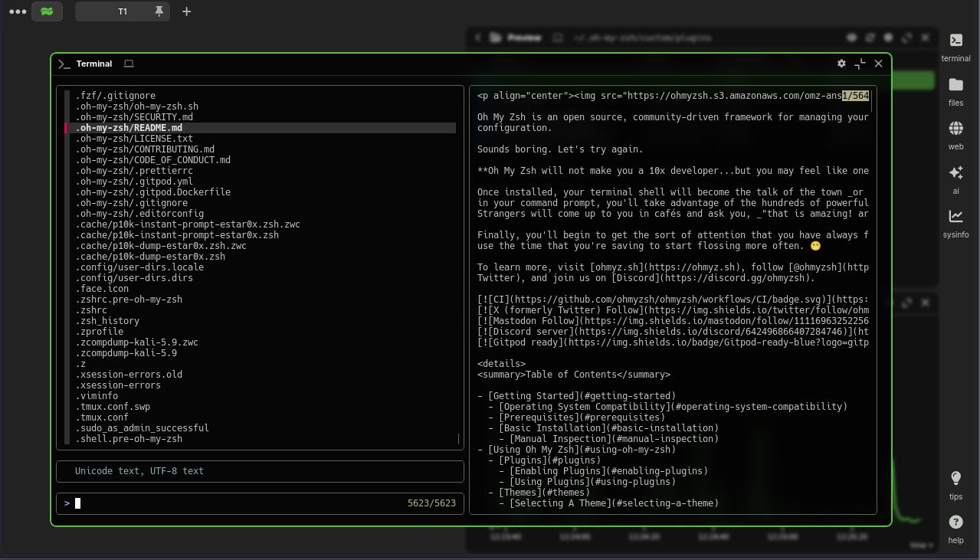This screenshot has width=980, height=560.
Task: Select the .zshrc entry
Action: (x=91, y=310)
